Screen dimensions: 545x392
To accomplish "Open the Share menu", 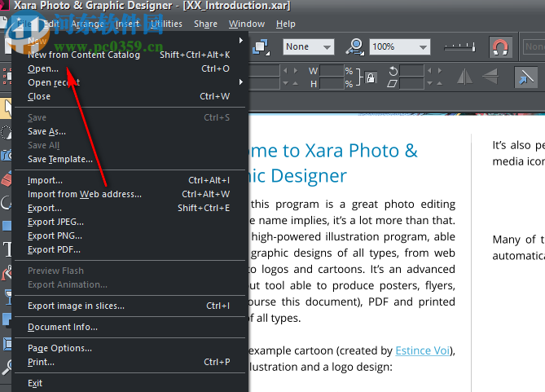I will (205, 24).
